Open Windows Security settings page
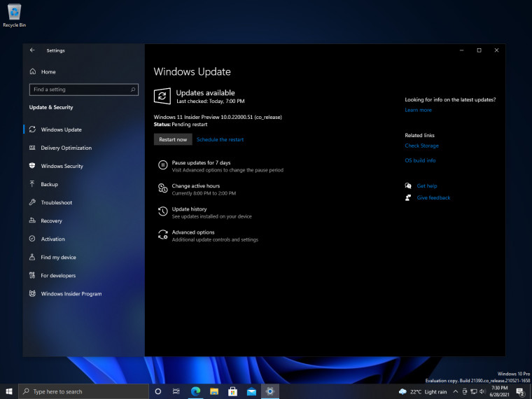Screen dimensions: 532x399 click(x=62, y=166)
